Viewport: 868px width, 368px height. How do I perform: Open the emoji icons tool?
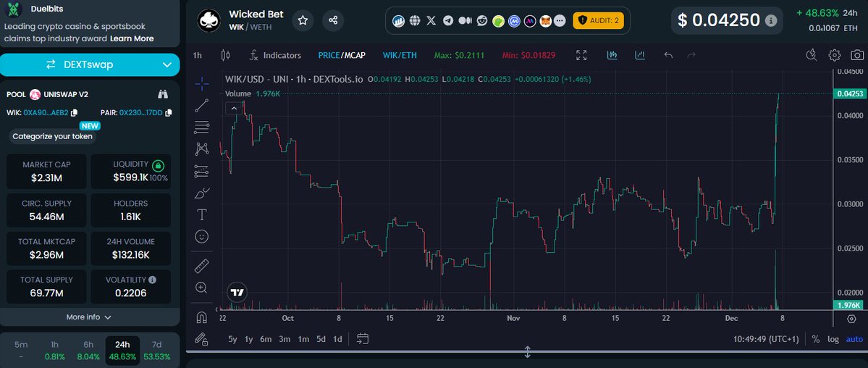[202, 237]
